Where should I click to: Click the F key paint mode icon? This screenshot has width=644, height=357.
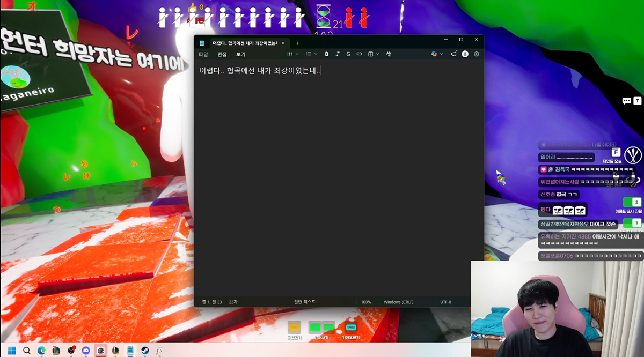click(616, 152)
